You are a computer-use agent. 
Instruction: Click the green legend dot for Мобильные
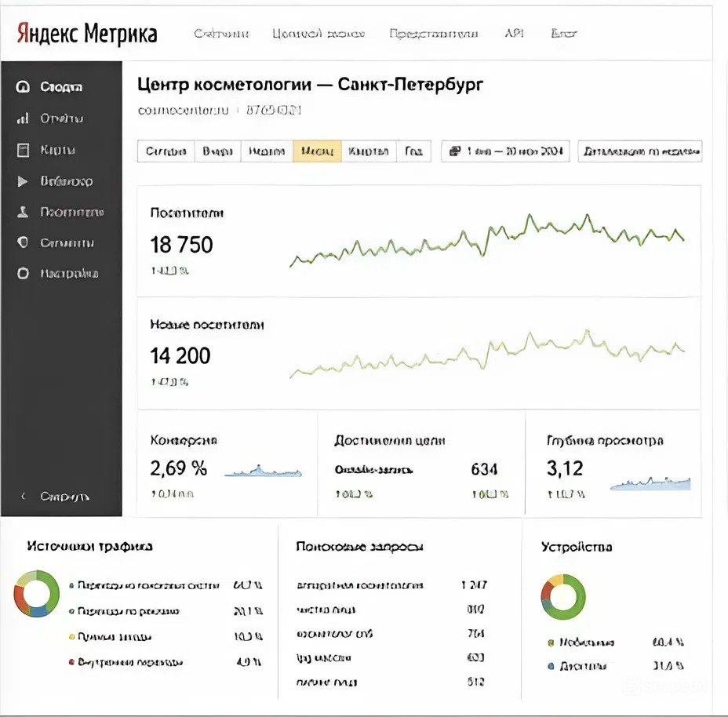pyautogui.click(x=551, y=642)
